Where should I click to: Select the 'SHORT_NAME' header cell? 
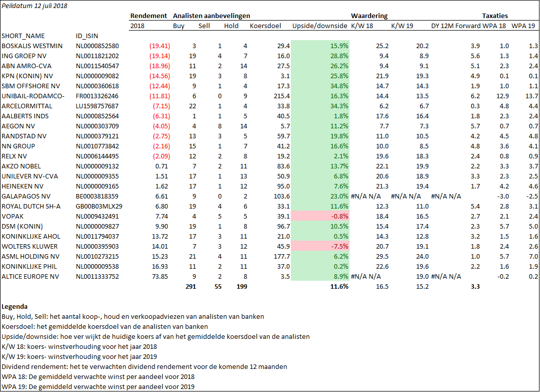tap(23, 36)
